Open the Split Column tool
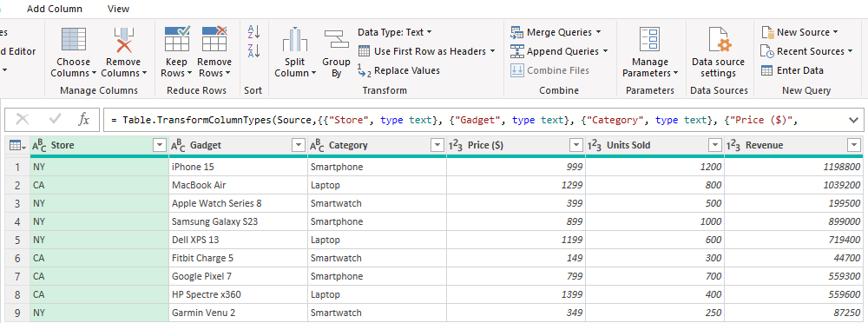The image size is (868, 323). point(295,51)
